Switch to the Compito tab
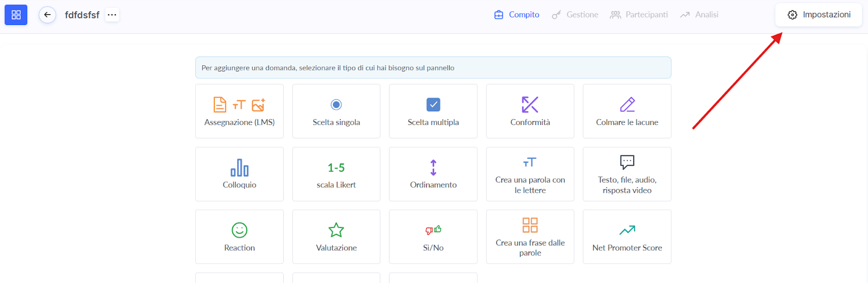 point(516,15)
